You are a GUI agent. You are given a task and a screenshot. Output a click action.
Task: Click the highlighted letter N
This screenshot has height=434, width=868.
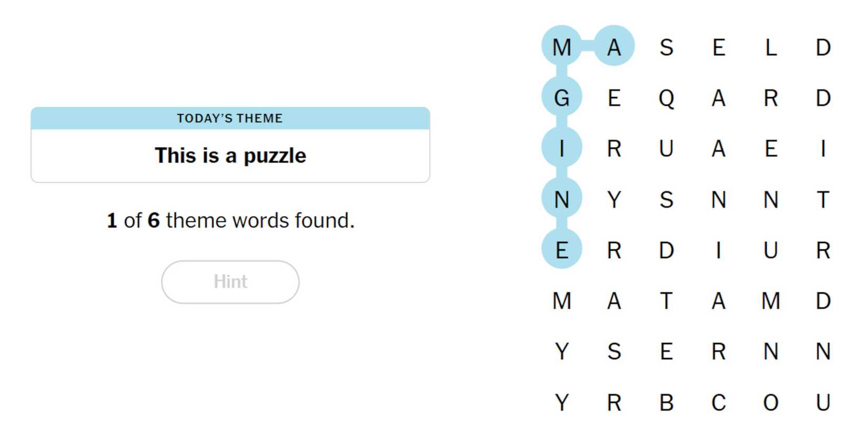click(562, 199)
